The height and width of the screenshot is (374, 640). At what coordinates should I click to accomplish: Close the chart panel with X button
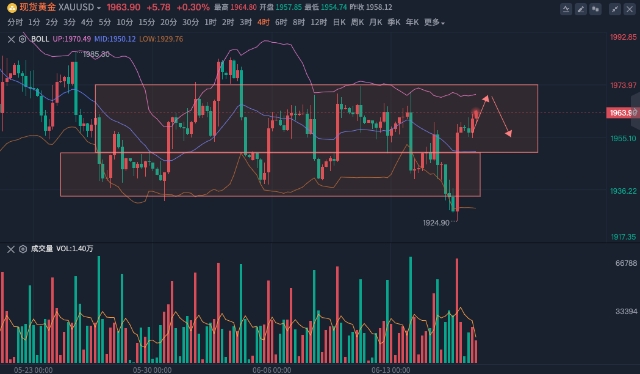pyautogui.click(x=630, y=9)
